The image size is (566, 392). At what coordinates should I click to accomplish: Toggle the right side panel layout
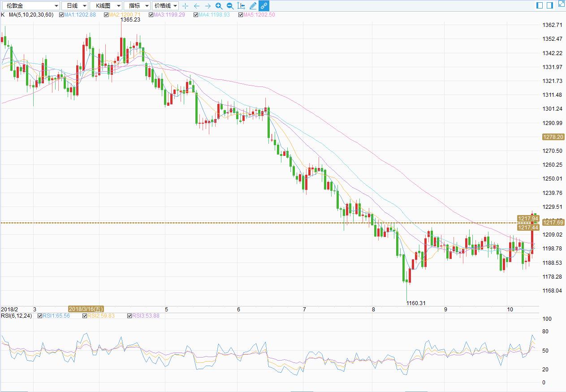tap(550, 5)
